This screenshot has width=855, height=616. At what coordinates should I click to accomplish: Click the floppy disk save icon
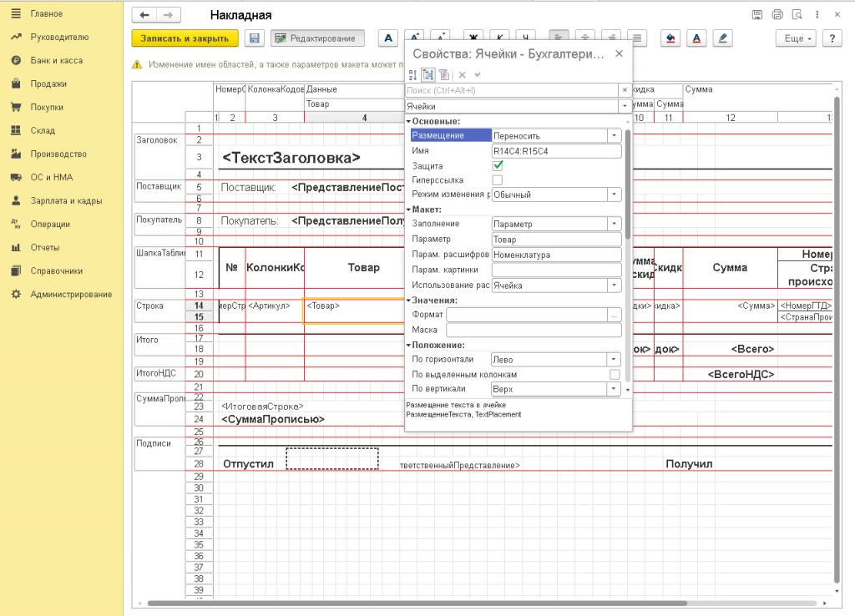click(x=255, y=38)
